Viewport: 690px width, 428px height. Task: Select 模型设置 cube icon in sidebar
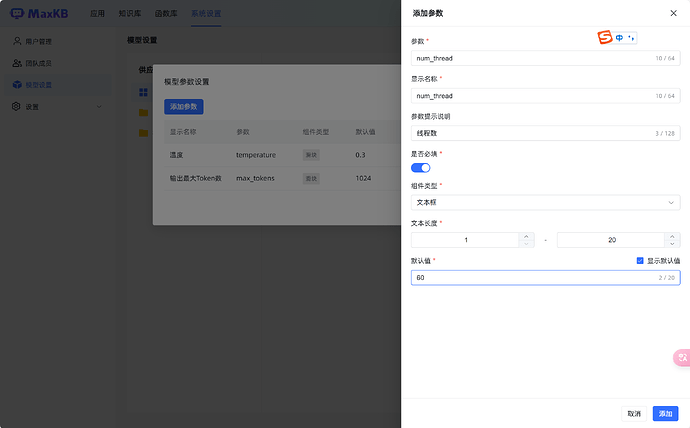point(17,84)
